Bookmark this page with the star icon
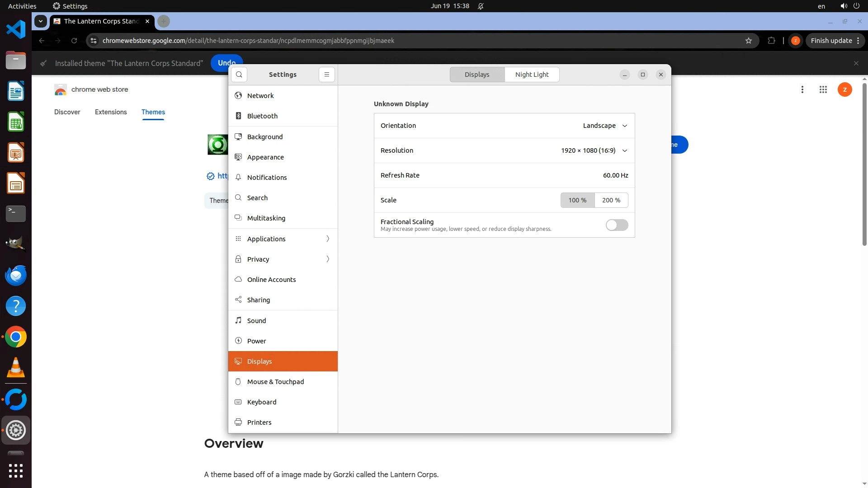Image resolution: width=868 pixels, height=488 pixels. 749,41
